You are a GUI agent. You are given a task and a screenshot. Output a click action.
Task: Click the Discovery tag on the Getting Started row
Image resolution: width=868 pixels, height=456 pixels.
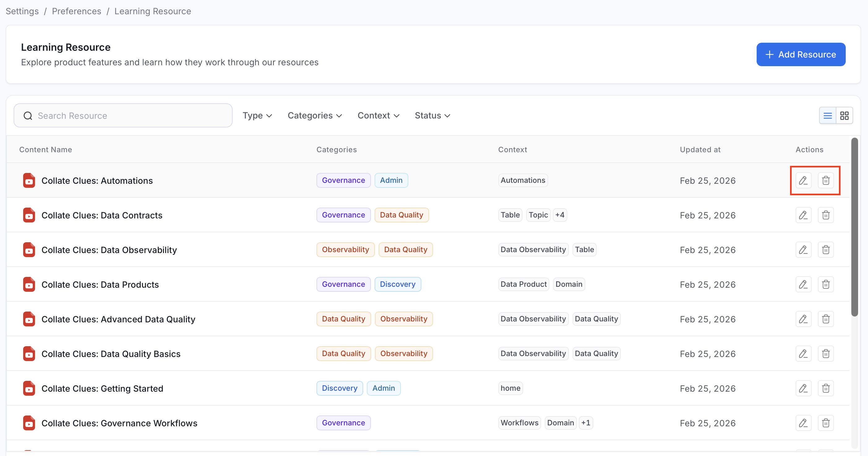click(340, 388)
